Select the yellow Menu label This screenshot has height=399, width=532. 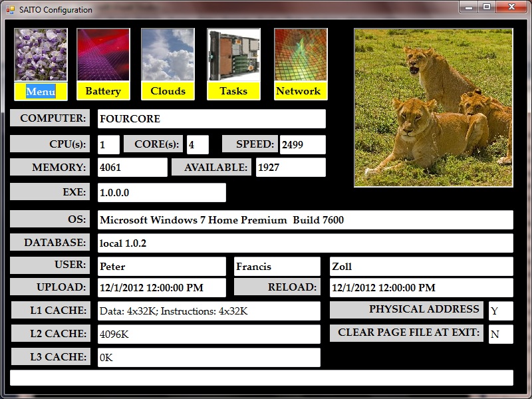click(x=41, y=91)
